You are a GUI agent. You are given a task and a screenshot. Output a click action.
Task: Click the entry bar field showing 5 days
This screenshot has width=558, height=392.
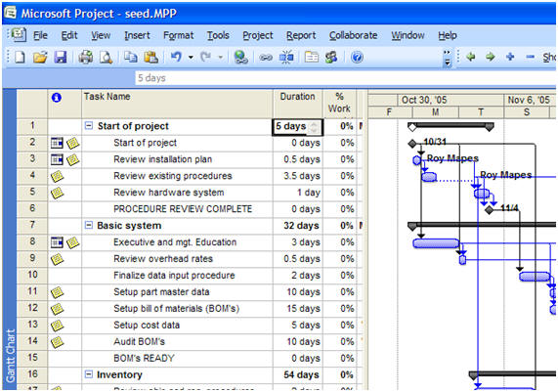click(345, 77)
